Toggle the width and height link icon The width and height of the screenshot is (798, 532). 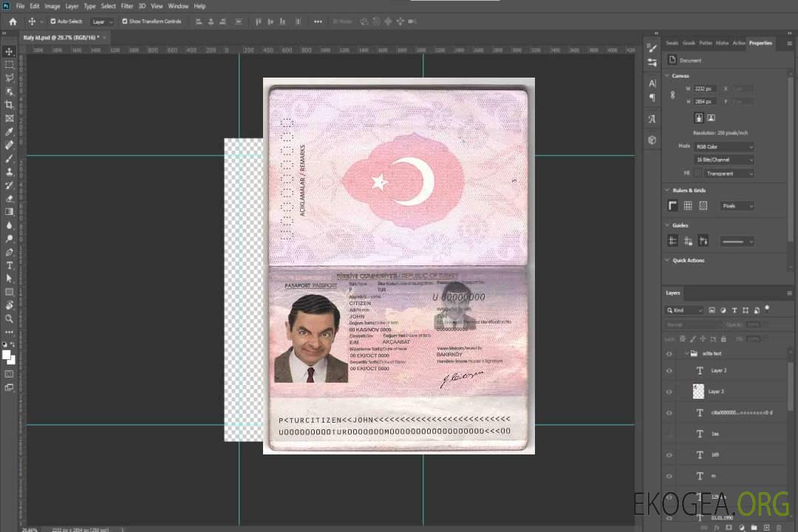[x=673, y=95]
